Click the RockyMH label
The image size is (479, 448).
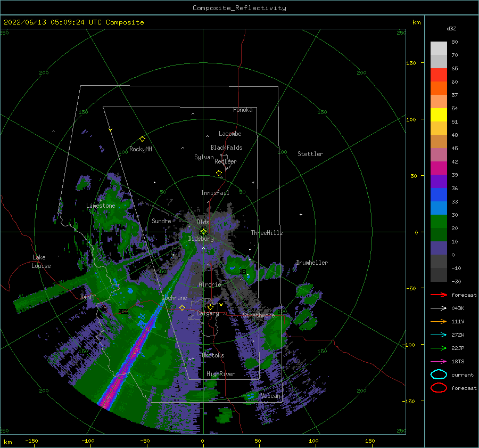(x=141, y=149)
